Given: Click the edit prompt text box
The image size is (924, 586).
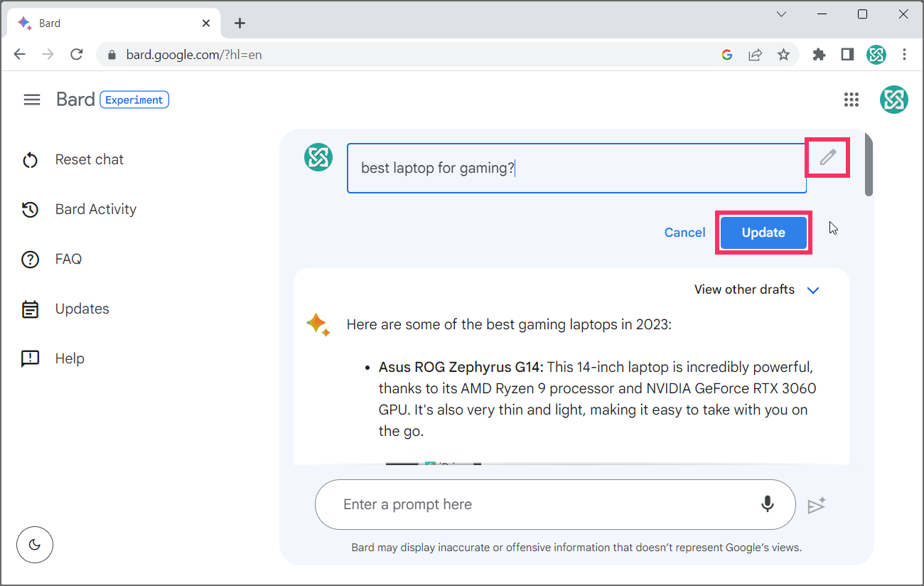Looking at the screenshot, I should coord(576,168).
